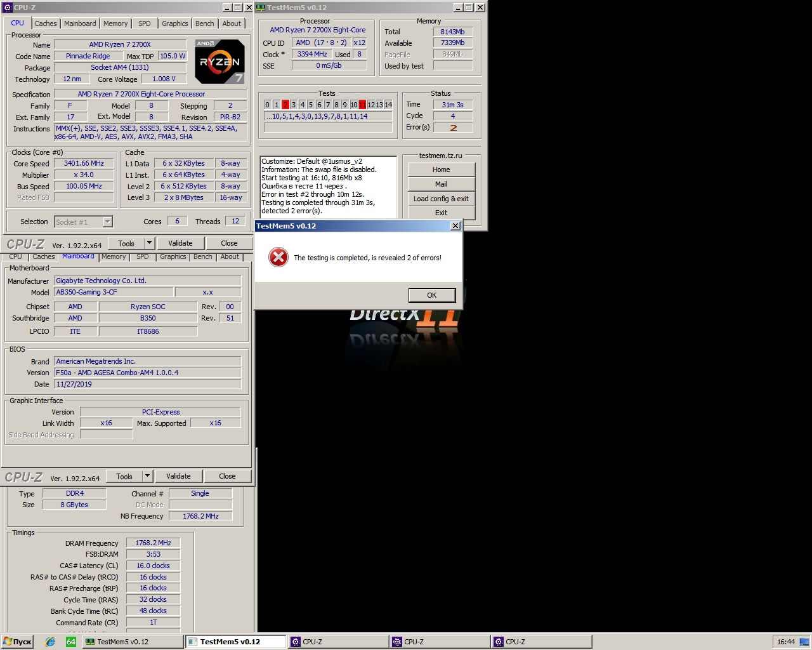Image resolution: width=812 pixels, height=650 pixels.
Task: Click the Threads value 12
Action: [x=235, y=221]
